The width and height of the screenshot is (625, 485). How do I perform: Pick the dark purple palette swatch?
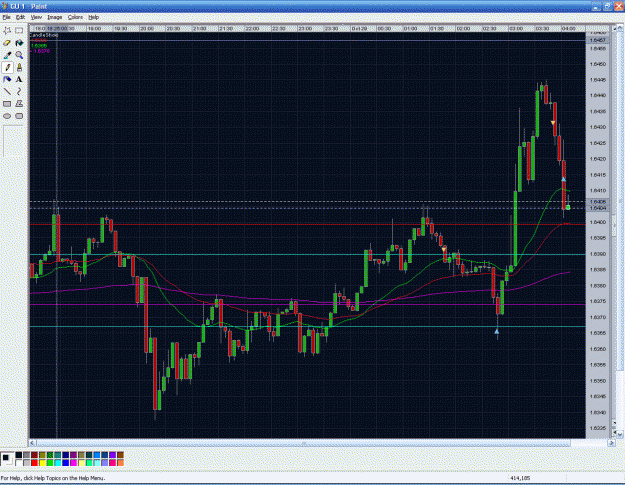point(73,455)
